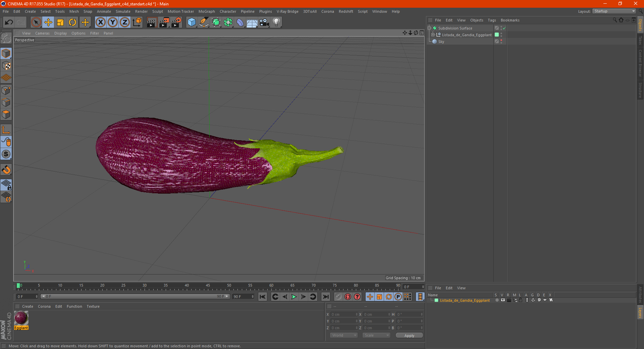Enable Points mode
644x349 pixels.
6,90
